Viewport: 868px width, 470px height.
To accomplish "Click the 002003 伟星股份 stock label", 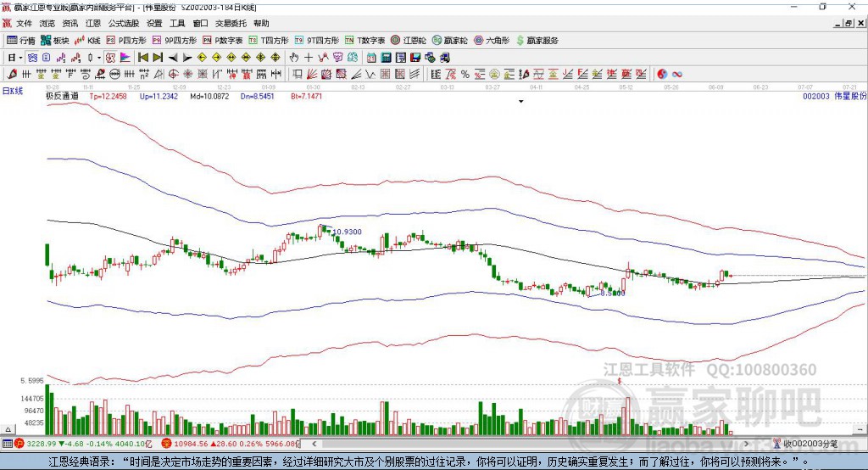I will pos(834,96).
